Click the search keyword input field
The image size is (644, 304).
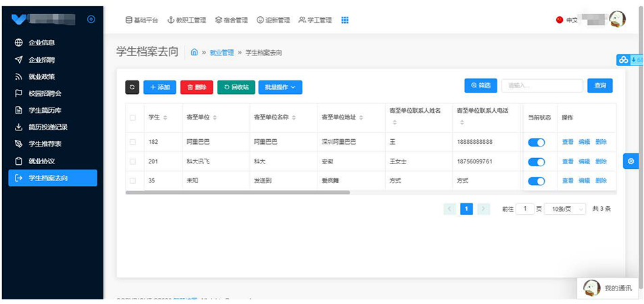(541, 86)
